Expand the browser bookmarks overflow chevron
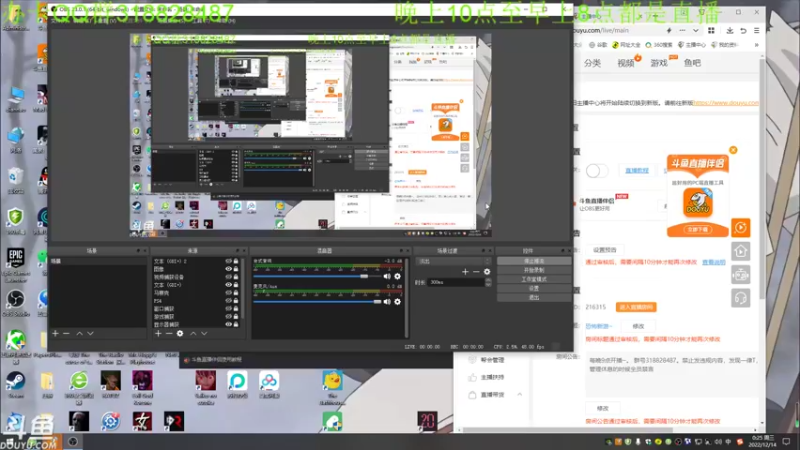 pos(757,45)
